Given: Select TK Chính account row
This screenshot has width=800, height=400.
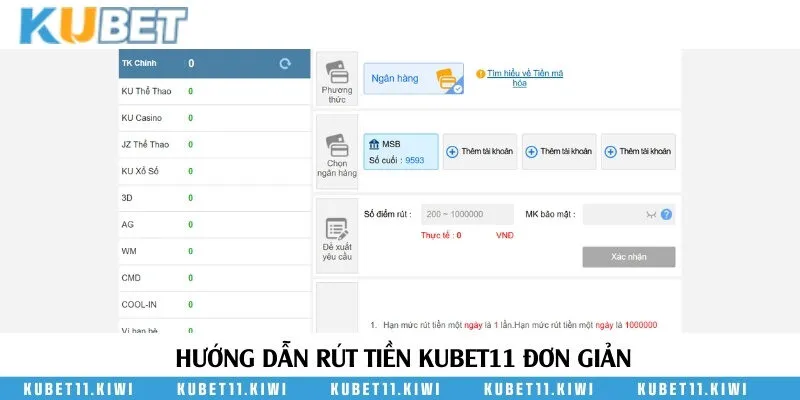Looking at the screenshot, I should tap(213, 64).
